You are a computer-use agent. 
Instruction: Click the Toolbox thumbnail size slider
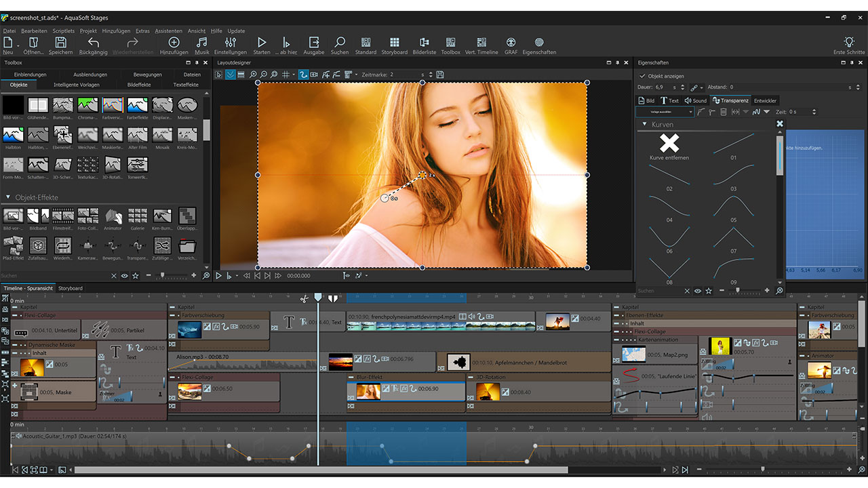tap(162, 276)
